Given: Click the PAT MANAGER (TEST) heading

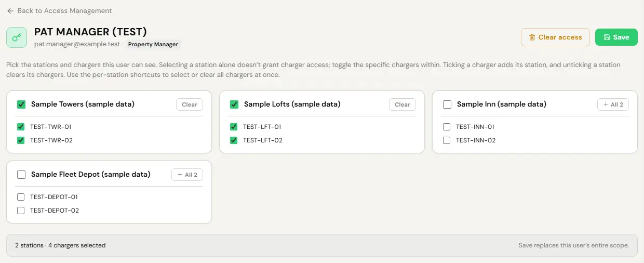Looking at the screenshot, I should (x=91, y=32).
